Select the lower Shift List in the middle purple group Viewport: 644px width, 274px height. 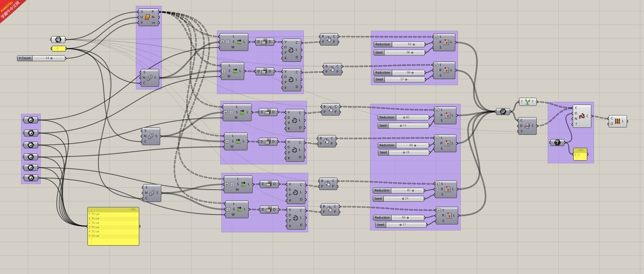[236, 141]
